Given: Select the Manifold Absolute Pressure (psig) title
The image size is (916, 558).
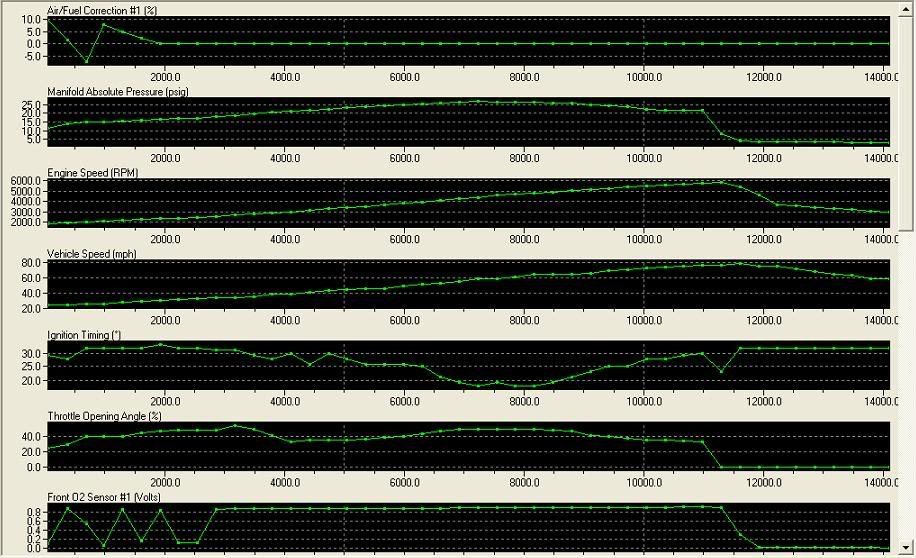Looking at the screenshot, I should pos(118,92).
